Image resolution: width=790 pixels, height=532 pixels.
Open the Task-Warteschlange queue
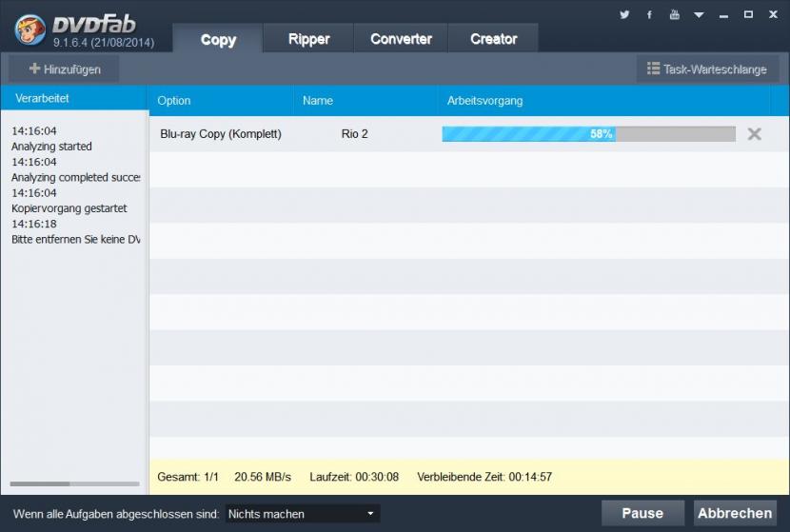[x=706, y=69]
